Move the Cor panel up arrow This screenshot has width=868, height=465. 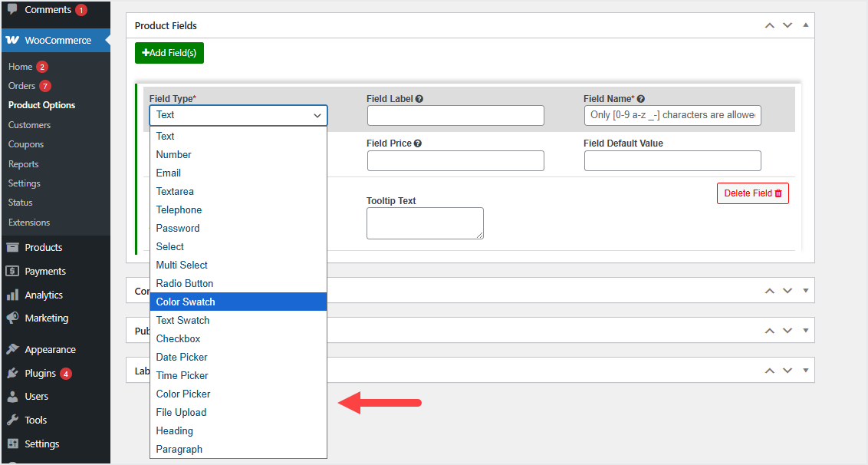point(769,290)
